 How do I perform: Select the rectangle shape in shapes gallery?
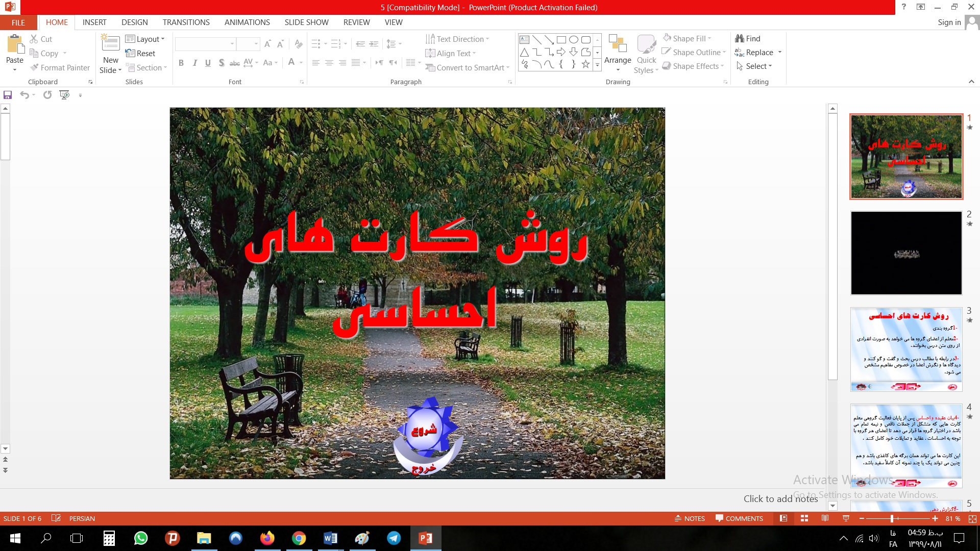[561, 40]
